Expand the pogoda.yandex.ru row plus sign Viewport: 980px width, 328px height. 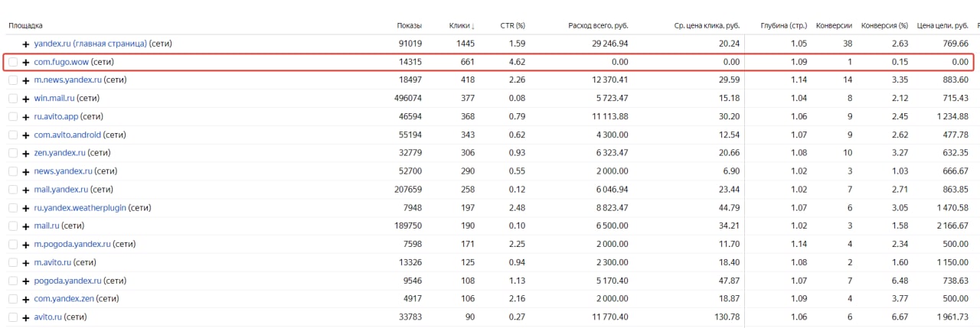click(26, 281)
